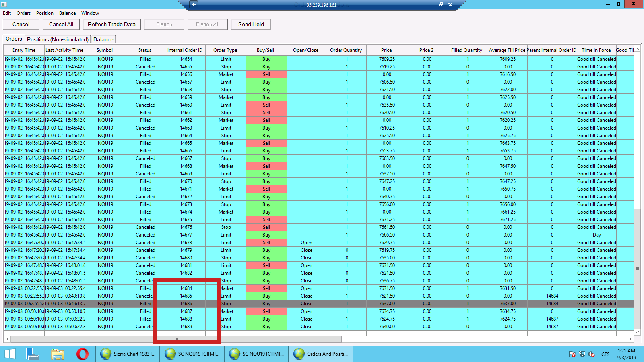Click Price cell 7634.75 of order 14687
Viewport: 644px width, 362px height.
tap(387, 311)
